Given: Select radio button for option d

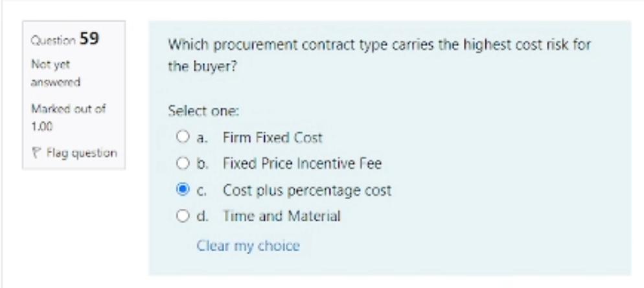Looking at the screenshot, I should click(x=182, y=217).
